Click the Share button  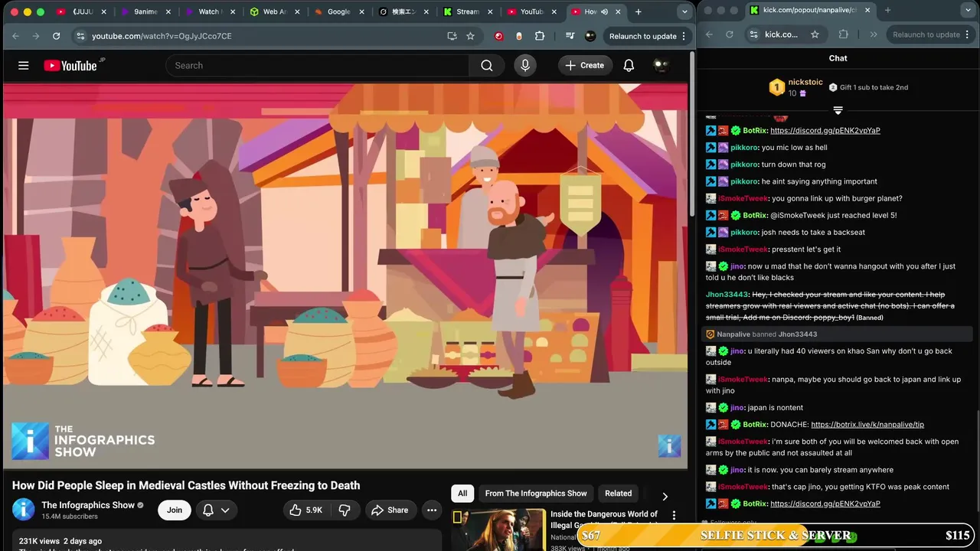click(x=390, y=510)
